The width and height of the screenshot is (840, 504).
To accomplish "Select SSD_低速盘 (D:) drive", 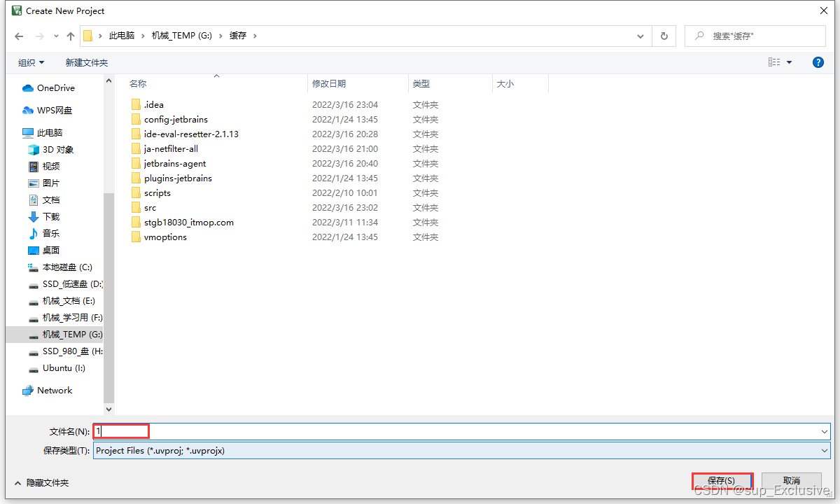I will pos(65,283).
